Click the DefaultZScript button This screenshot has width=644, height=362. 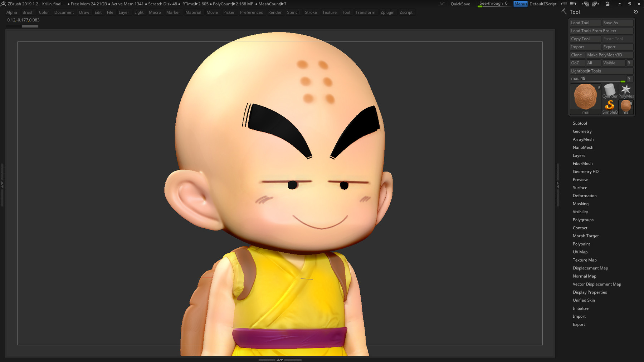point(543,4)
